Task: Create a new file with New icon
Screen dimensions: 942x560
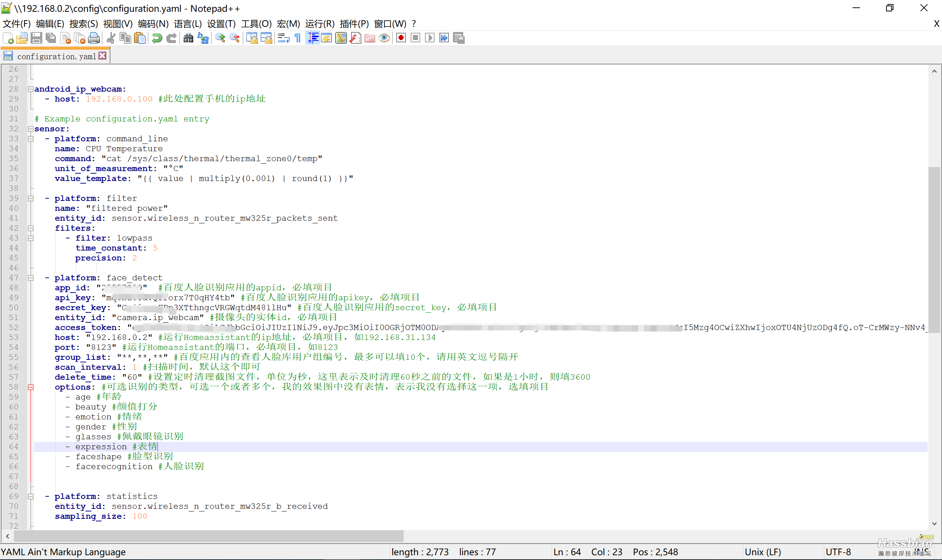Action: (x=8, y=38)
